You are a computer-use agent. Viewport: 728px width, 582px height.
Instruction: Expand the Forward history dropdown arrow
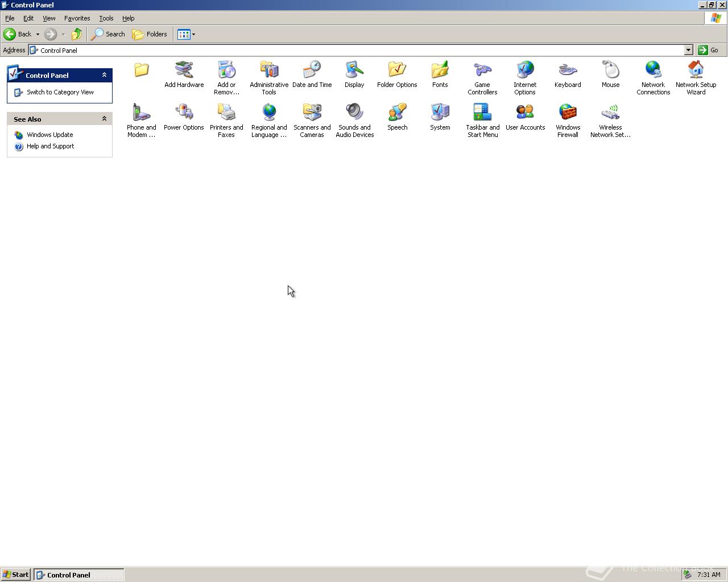coord(63,34)
